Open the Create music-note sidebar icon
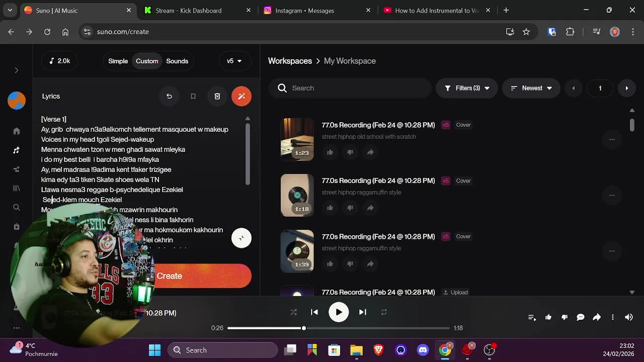 (17, 150)
